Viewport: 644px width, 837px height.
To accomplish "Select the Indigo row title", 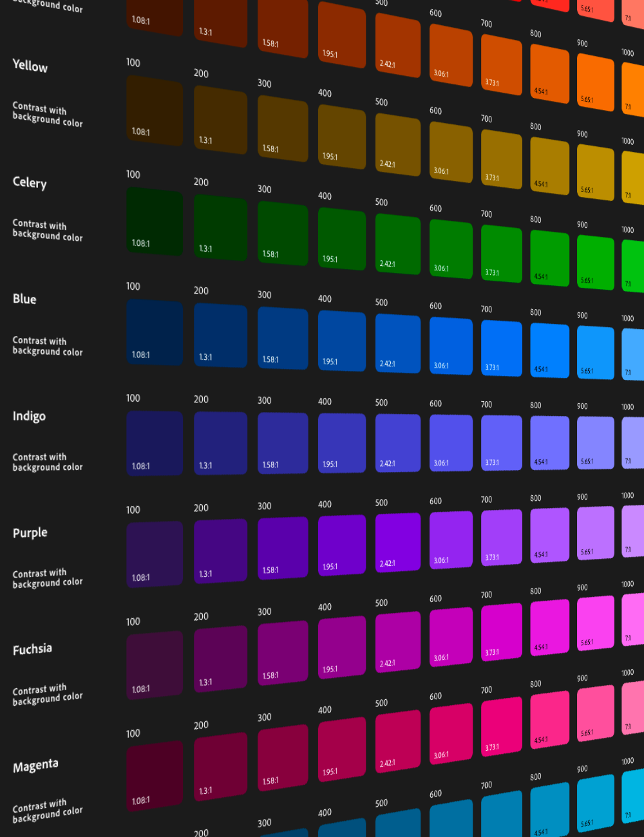I will coord(29,416).
